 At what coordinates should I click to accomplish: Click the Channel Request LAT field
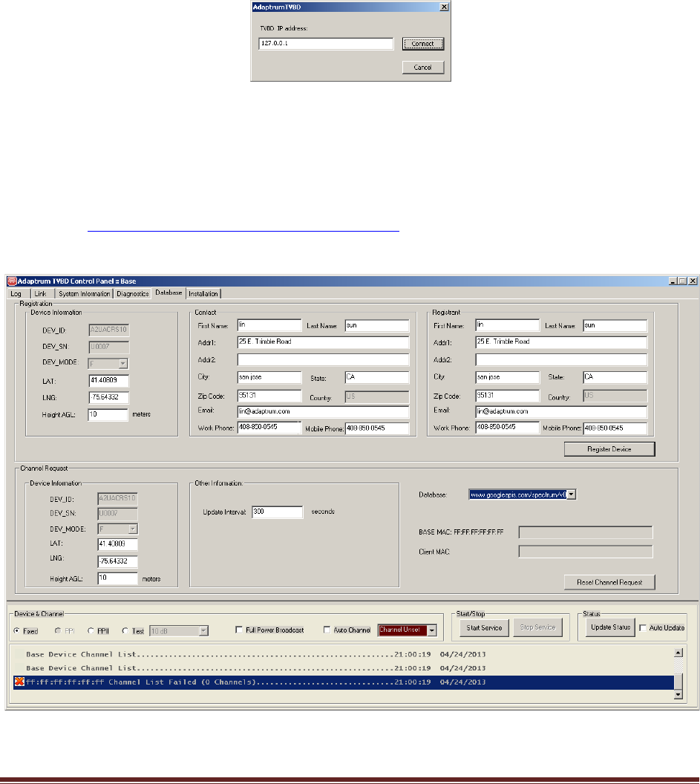point(117,544)
